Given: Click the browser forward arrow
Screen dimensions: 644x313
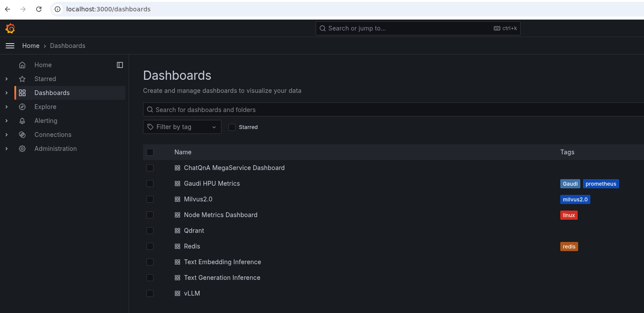Looking at the screenshot, I should pyautogui.click(x=23, y=9).
